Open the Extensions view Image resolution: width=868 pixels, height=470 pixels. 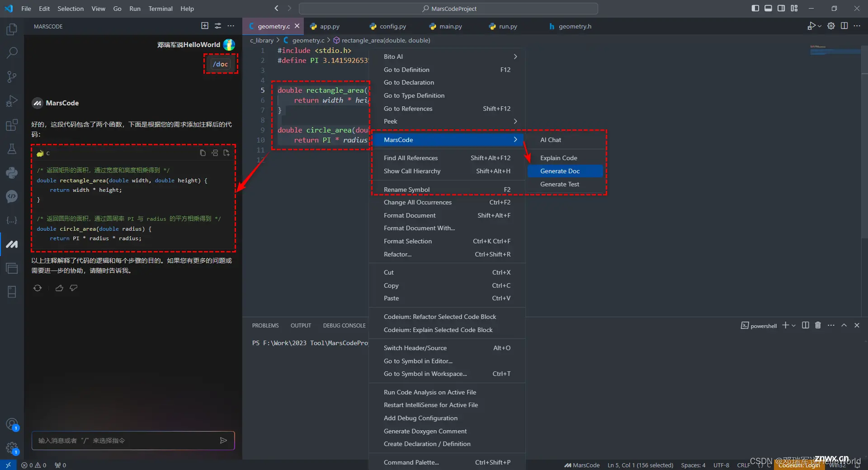(x=12, y=125)
